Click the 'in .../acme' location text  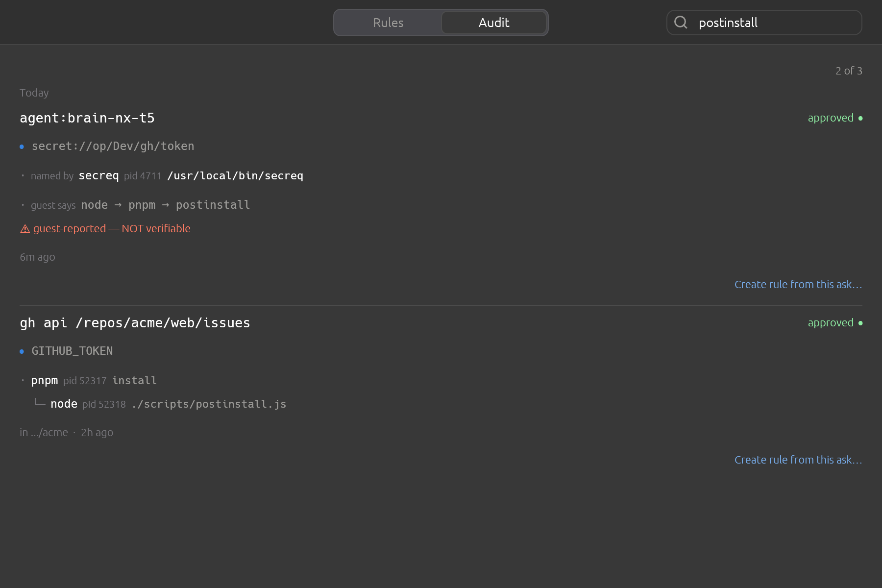coord(44,432)
